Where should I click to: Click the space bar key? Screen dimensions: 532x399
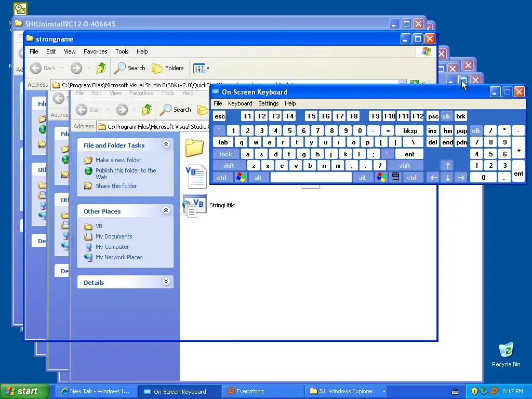pos(311,178)
